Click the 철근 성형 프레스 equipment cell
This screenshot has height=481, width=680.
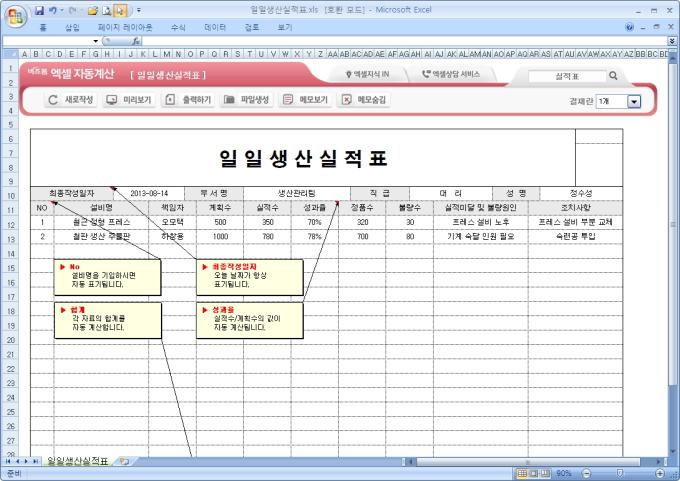[x=101, y=222]
